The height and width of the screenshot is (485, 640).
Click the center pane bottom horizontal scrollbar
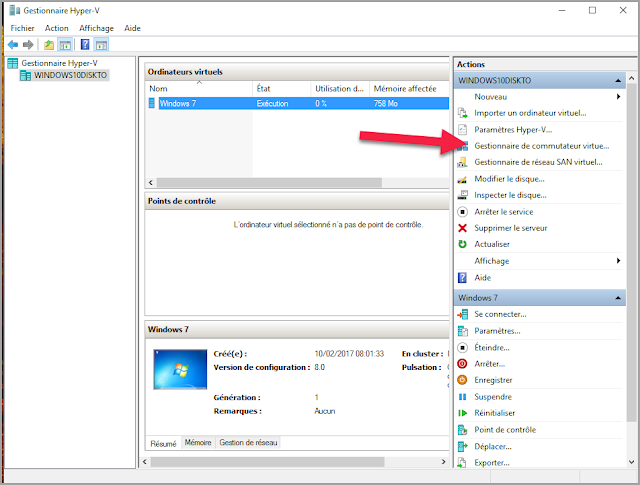(x=267, y=462)
